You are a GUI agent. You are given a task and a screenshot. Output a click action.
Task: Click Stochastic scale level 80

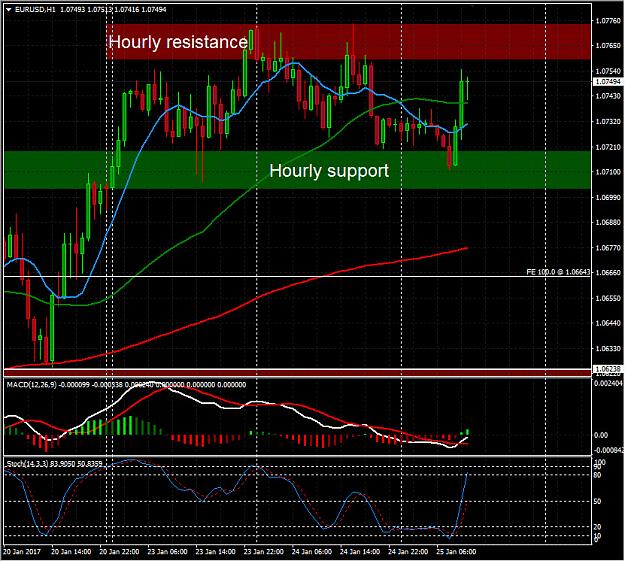597,475
